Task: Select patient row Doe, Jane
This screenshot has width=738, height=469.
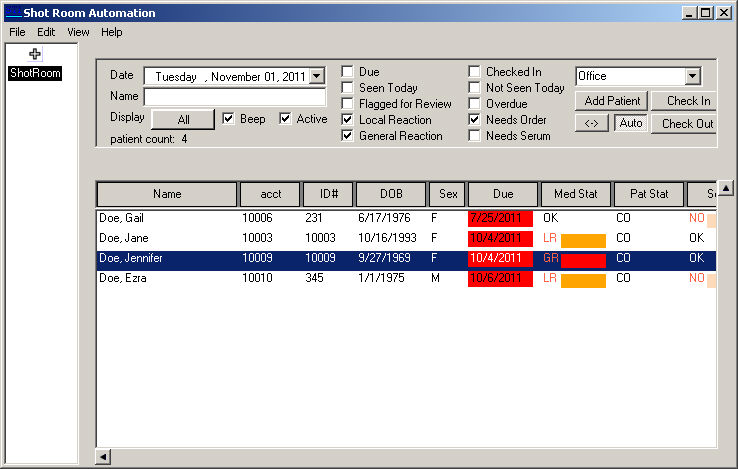Action: coord(407,238)
